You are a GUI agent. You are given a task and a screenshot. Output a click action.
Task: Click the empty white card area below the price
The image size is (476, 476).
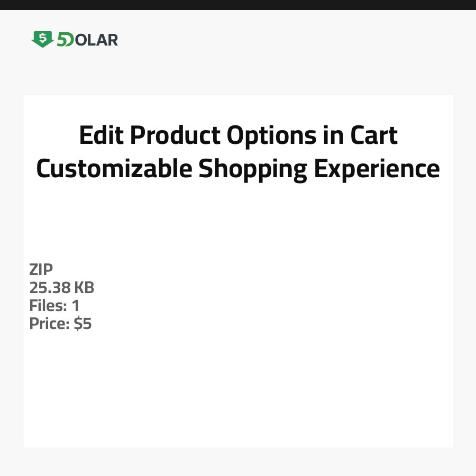click(x=238, y=391)
